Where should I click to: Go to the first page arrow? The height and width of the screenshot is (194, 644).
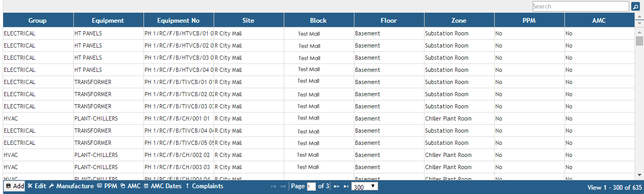(x=273, y=187)
